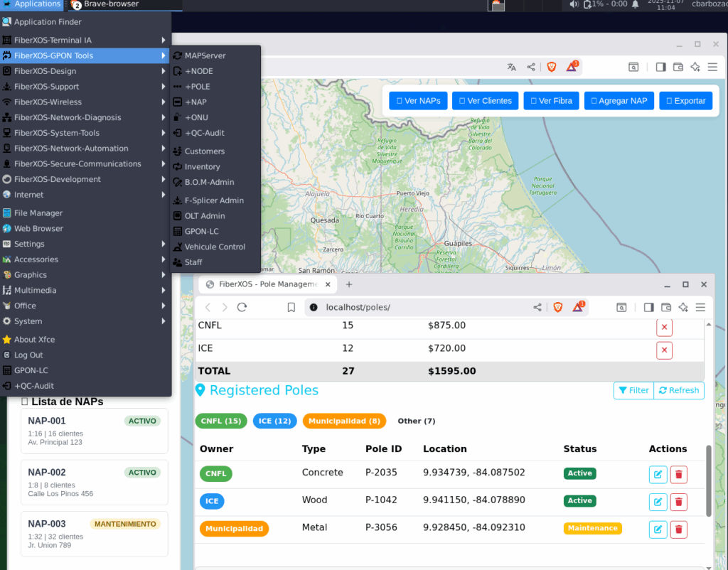Open the notification bell in the top panel
The height and width of the screenshot is (570, 728).
[635, 4]
